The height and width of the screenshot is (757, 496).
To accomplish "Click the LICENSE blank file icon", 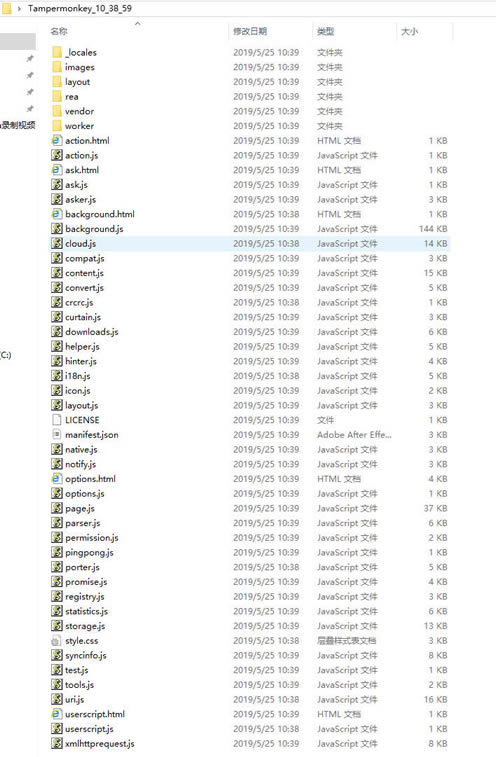I will pos(57,420).
